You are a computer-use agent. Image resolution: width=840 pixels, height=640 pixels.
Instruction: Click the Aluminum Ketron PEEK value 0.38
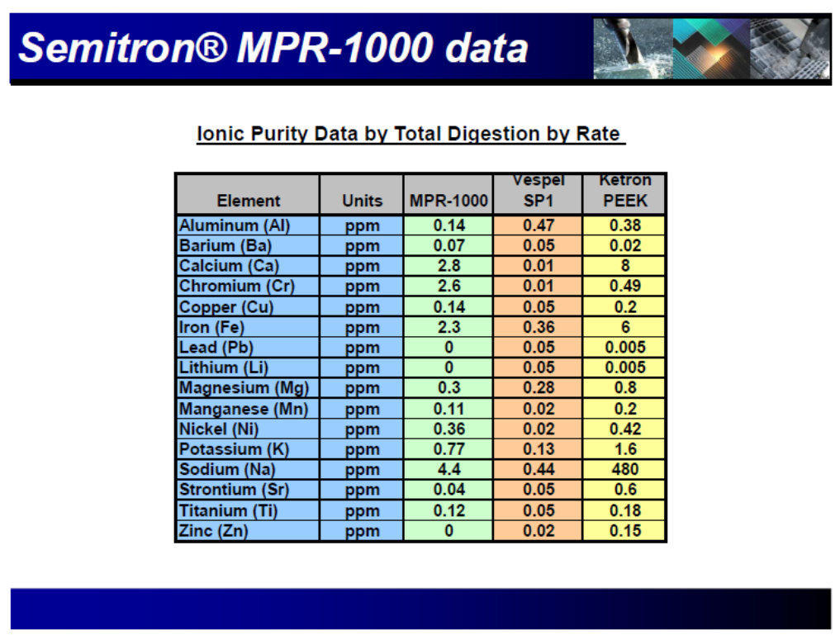pos(624,225)
